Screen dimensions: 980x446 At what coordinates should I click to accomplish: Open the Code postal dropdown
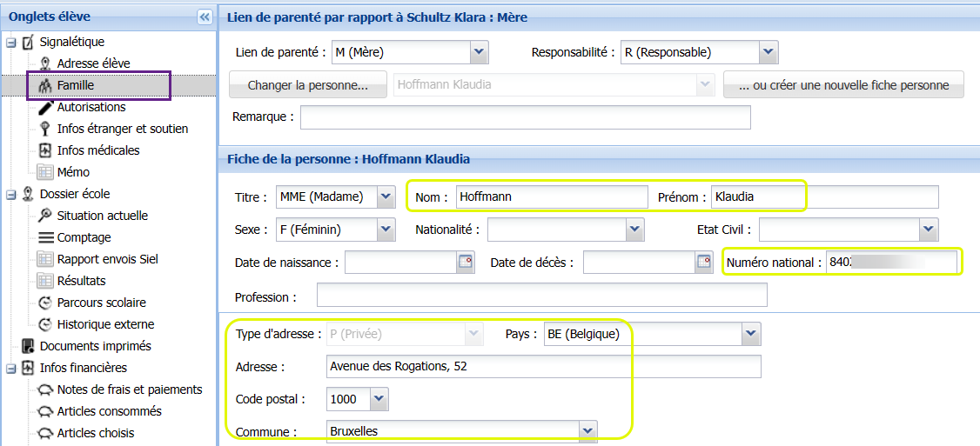[379, 399]
